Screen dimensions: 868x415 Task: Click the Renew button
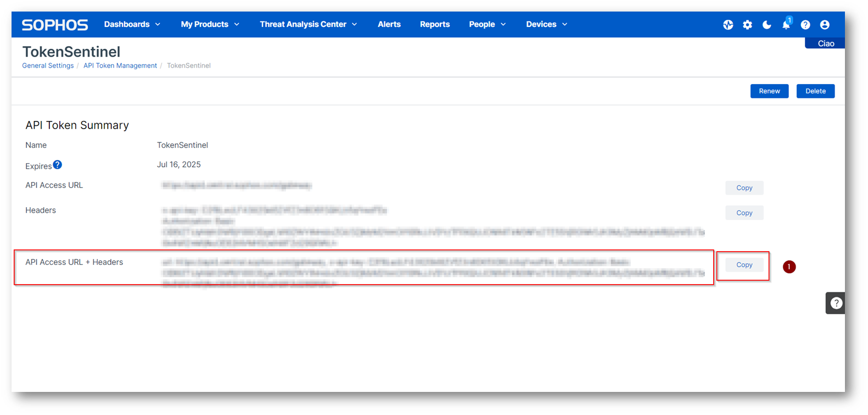pos(769,91)
